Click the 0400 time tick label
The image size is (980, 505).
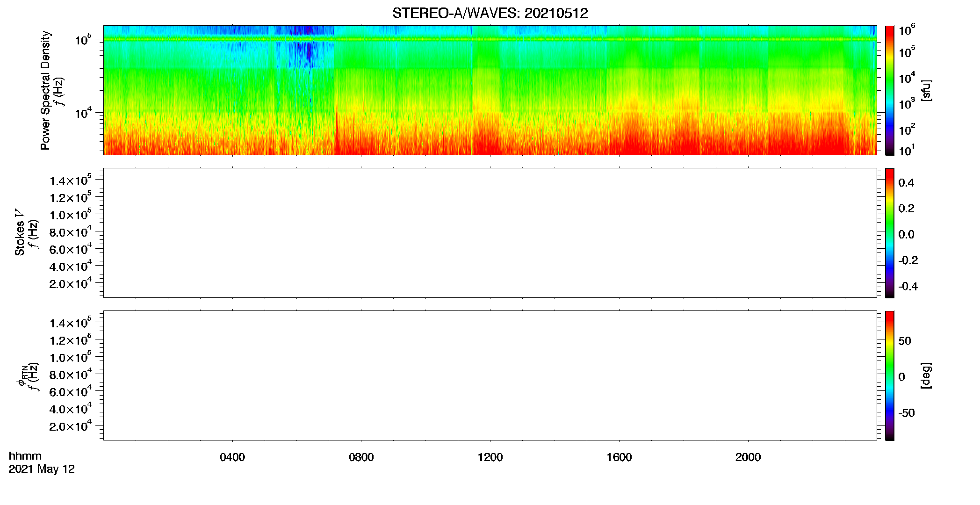click(x=232, y=457)
